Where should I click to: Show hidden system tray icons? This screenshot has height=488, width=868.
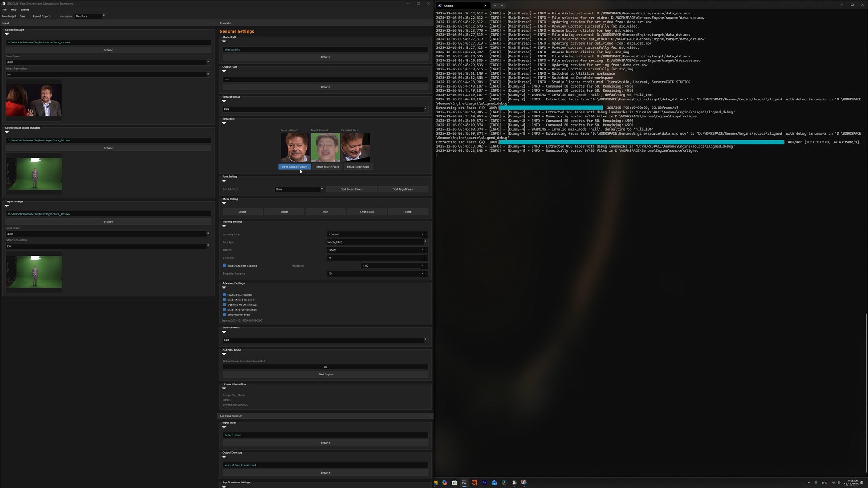[809, 483]
